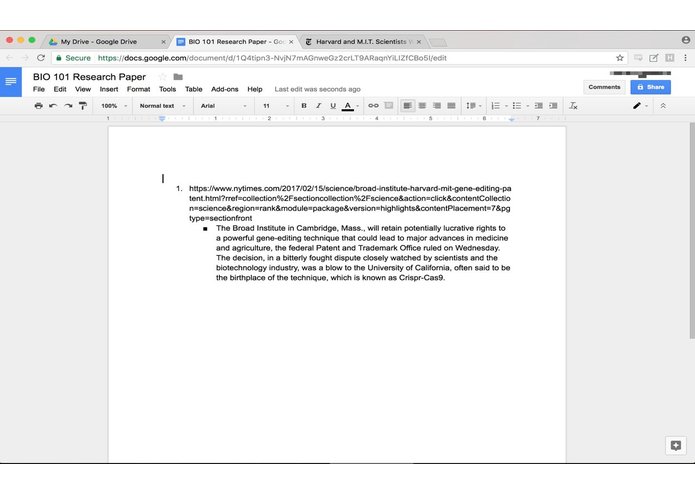Open the Tools menu
The image size is (695, 494).
168,89
